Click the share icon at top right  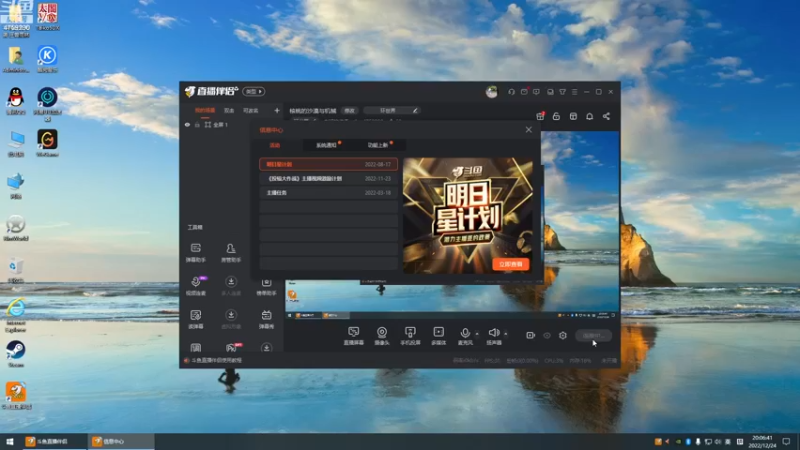(606, 116)
